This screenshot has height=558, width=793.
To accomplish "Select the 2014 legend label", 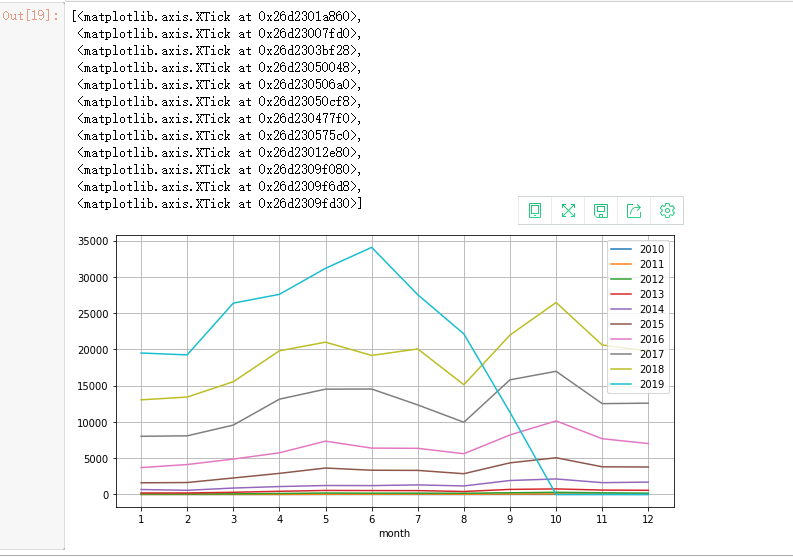I will tap(652, 309).
